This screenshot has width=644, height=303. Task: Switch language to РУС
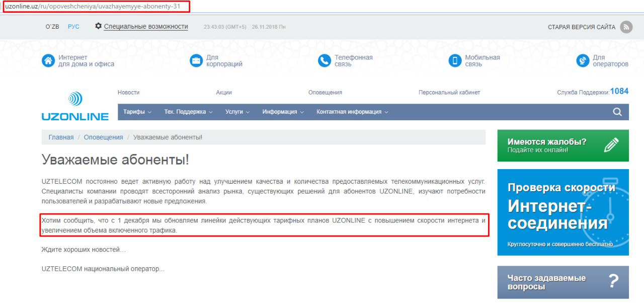[x=73, y=27]
